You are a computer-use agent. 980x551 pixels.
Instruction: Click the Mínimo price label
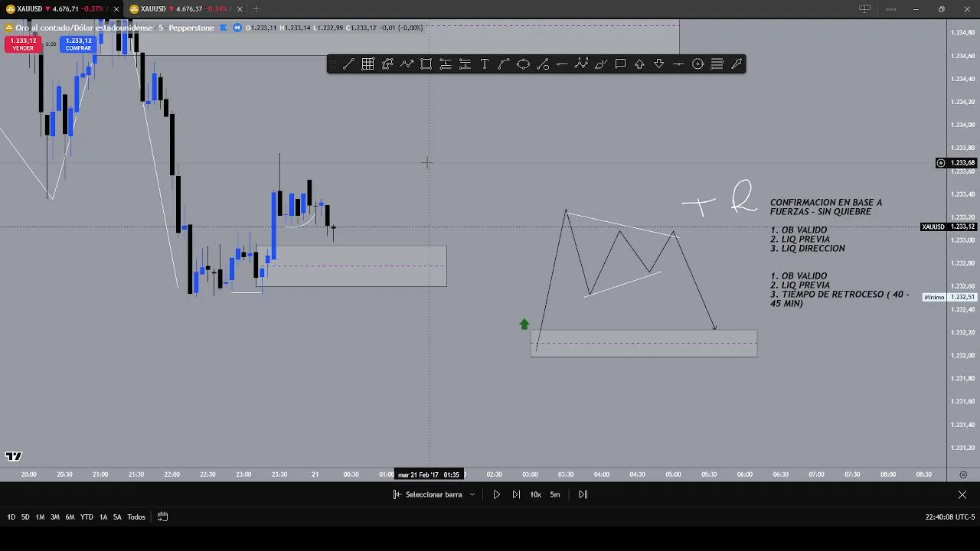coord(934,297)
